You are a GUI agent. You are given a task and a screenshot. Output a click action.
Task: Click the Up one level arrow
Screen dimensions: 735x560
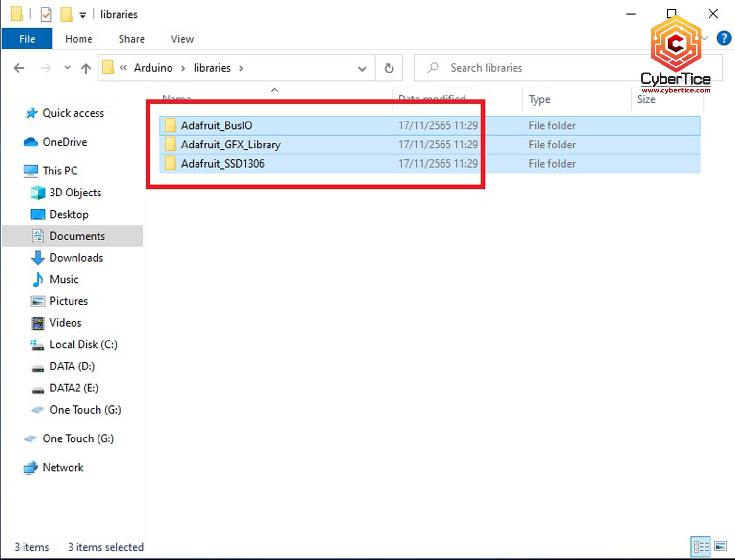click(86, 68)
